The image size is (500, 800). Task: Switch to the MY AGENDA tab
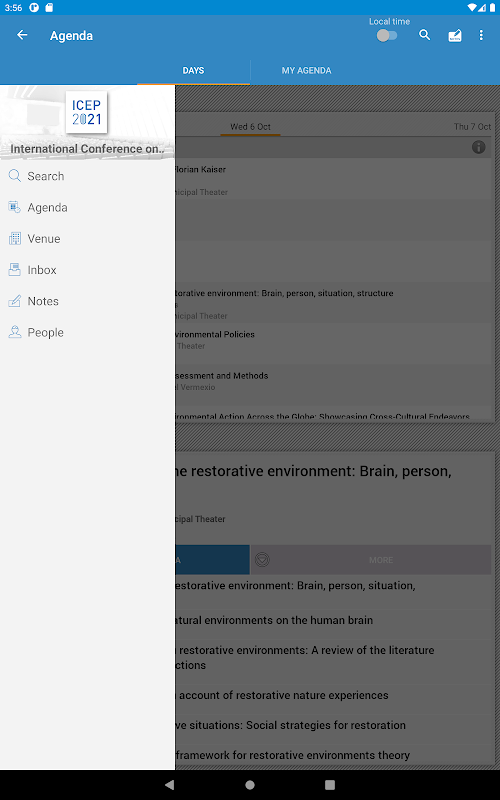(x=306, y=70)
